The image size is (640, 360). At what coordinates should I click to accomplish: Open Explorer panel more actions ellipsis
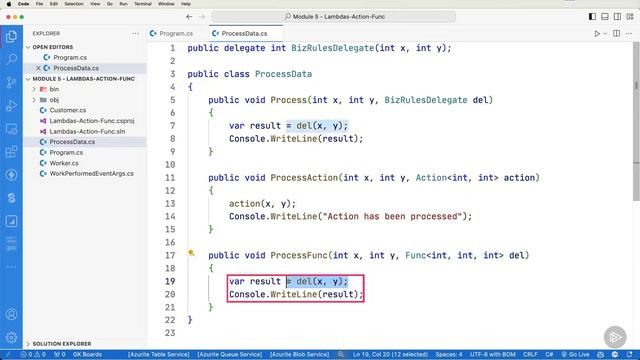136,33
